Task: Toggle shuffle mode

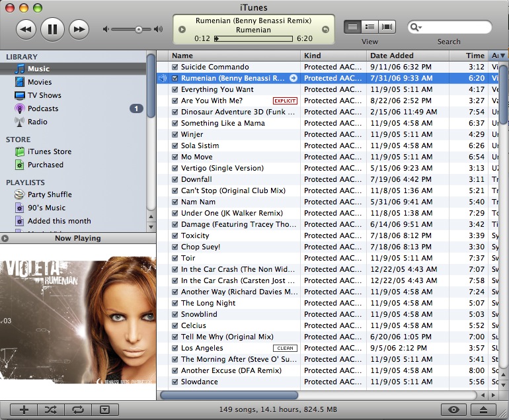Action: (51, 410)
